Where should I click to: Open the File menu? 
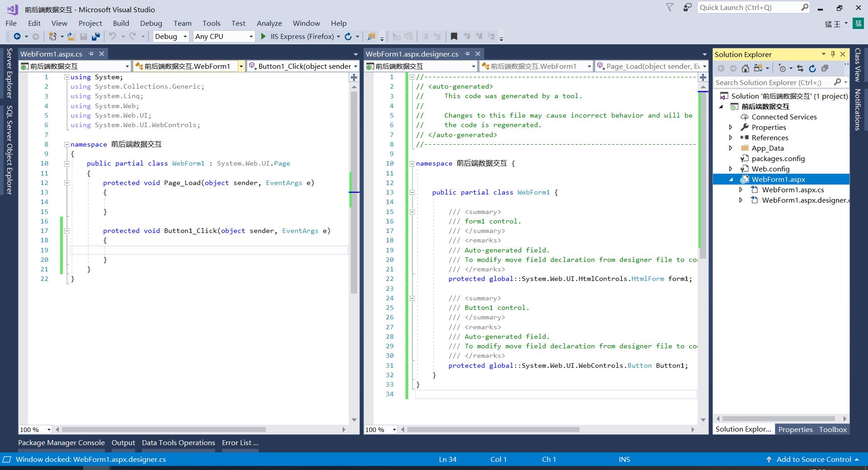point(11,23)
